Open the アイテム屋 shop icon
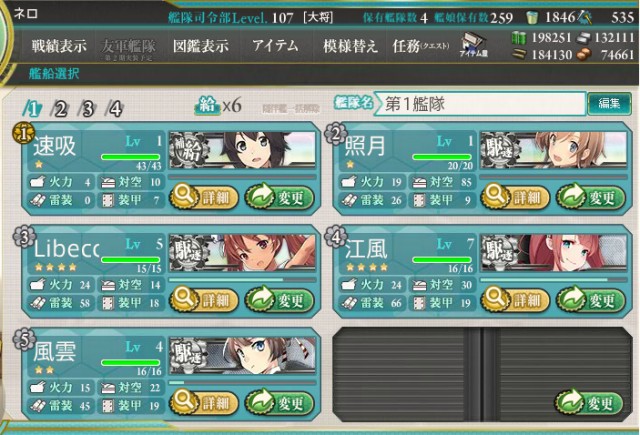The height and width of the screenshot is (435, 640). click(x=474, y=45)
